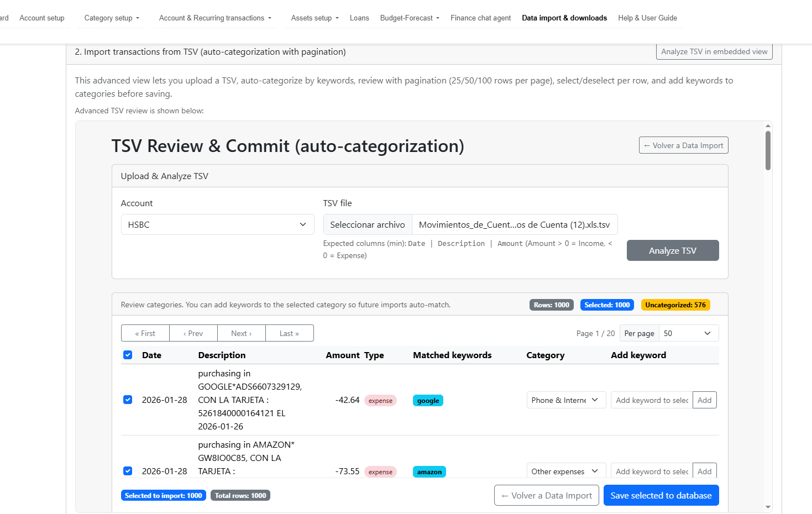Image resolution: width=812 pixels, height=514 pixels.
Task: Click Seleccionar archivo file chooser
Action: coord(368,224)
